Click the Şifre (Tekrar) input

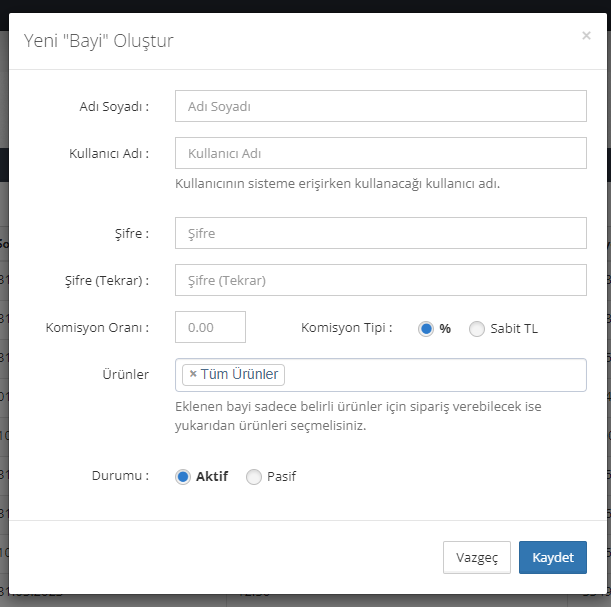tap(380, 280)
